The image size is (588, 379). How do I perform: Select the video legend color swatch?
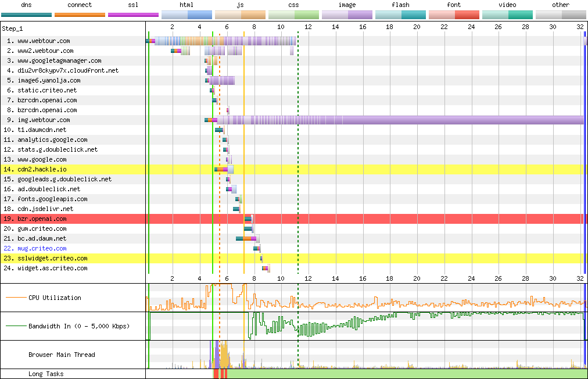[x=507, y=15]
